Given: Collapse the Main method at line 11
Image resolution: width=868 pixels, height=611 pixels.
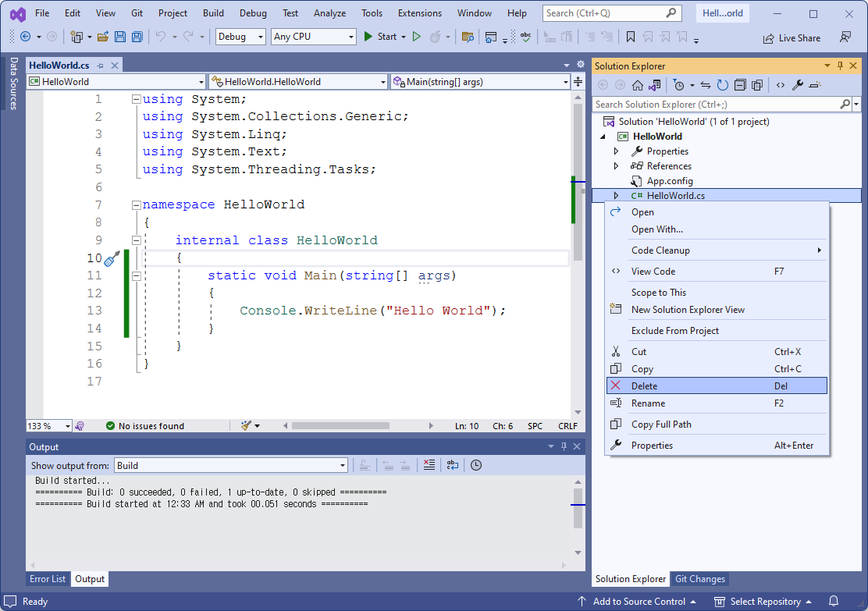Looking at the screenshot, I should point(136,275).
